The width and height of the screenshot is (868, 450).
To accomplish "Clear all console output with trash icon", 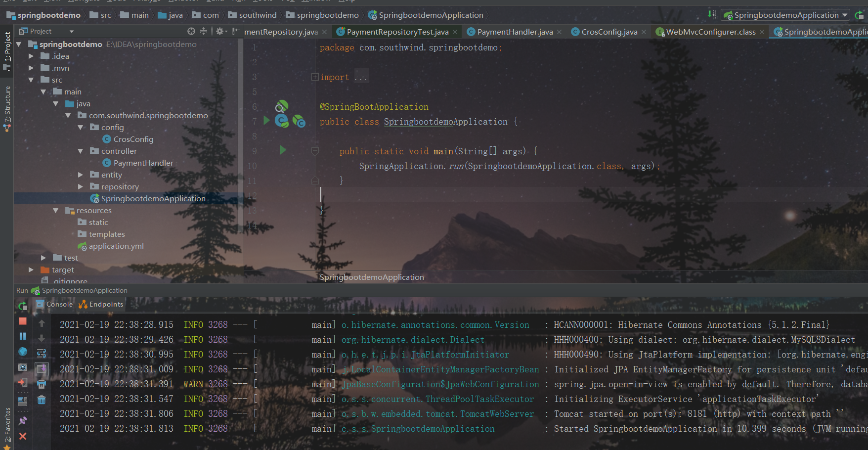I will coord(42,400).
